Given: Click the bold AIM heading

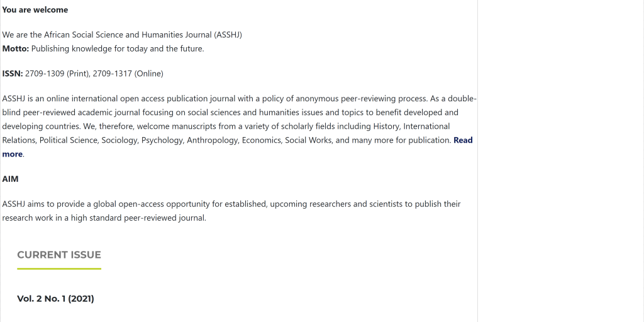Looking at the screenshot, I should (x=11, y=179).
